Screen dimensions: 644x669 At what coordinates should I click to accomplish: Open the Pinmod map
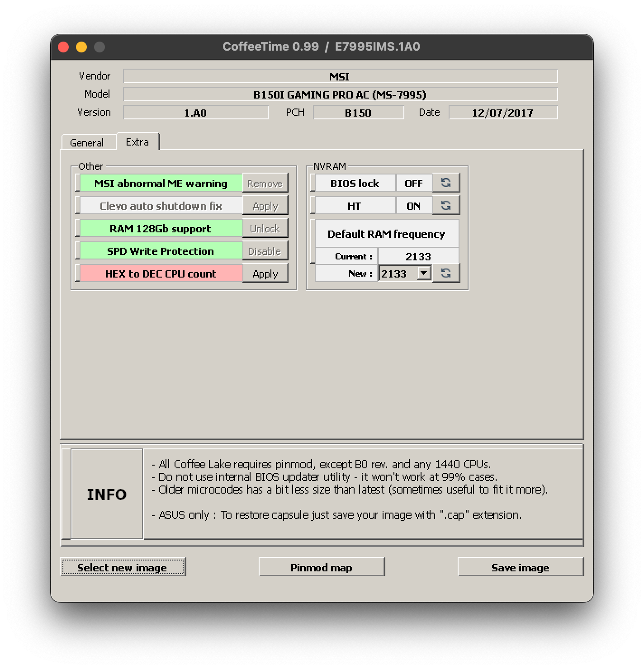[322, 567]
